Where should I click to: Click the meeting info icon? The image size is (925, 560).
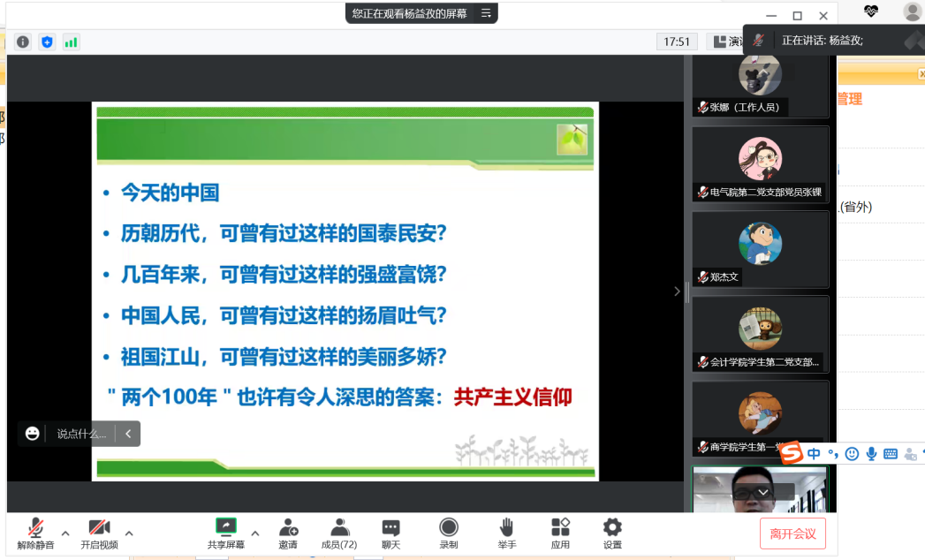click(x=23, y=42)
